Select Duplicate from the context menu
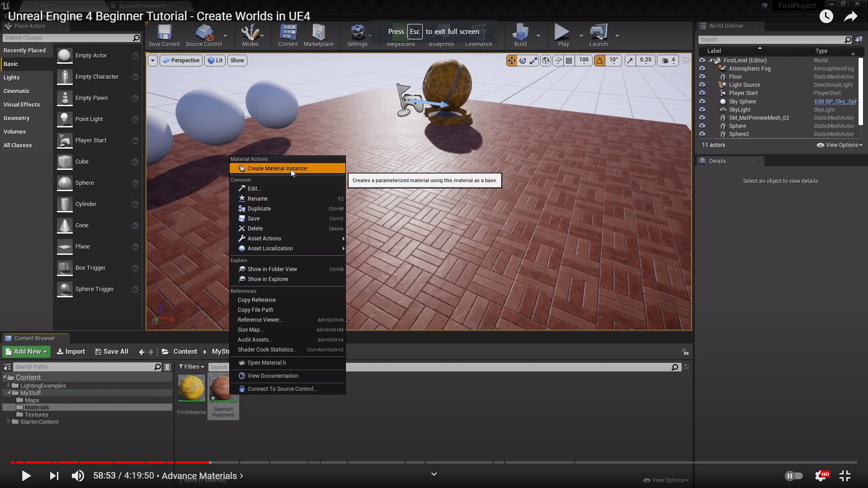Viewport: 868px width, 488px height. (259, 209)
